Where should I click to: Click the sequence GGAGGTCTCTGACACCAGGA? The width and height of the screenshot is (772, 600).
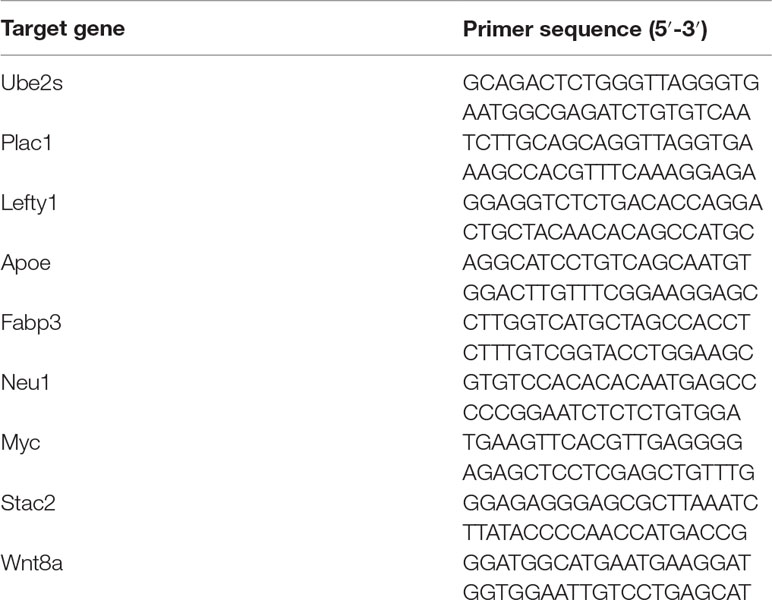[x=612, y=203]
